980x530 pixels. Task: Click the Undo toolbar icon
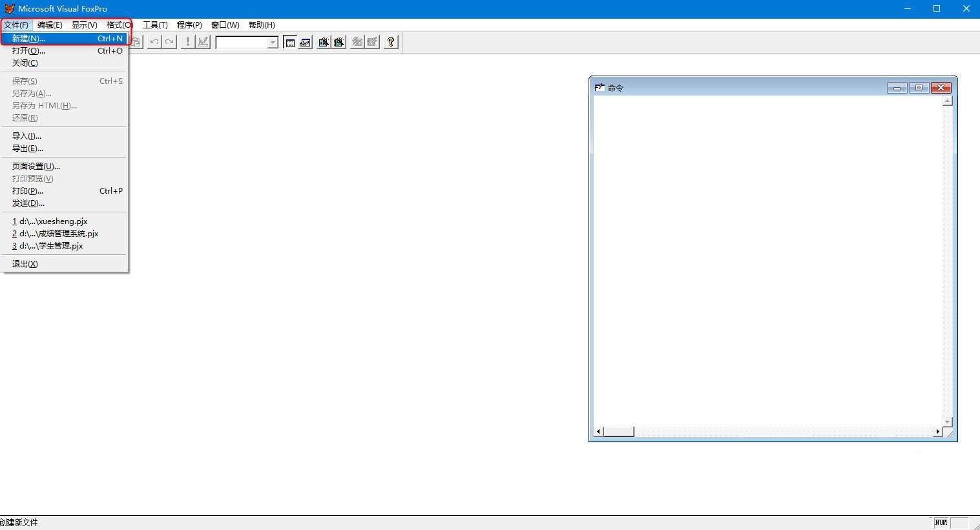[x=154, y=42]
